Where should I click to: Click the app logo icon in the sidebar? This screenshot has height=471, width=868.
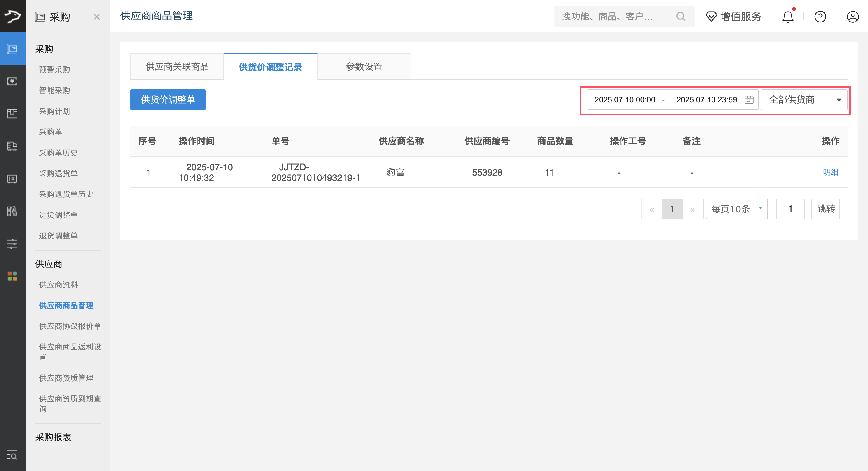point(13,16)
